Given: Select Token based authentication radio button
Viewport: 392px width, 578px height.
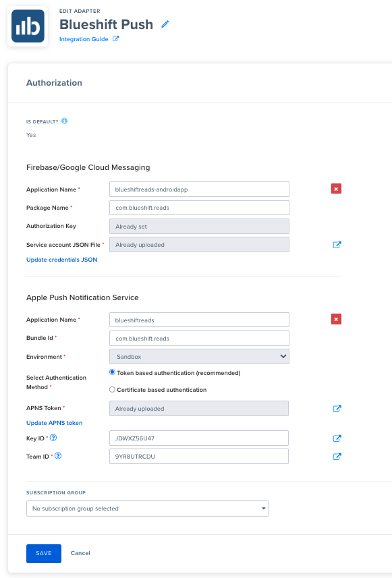Looking at the screenshot, I should click(112, 372).
